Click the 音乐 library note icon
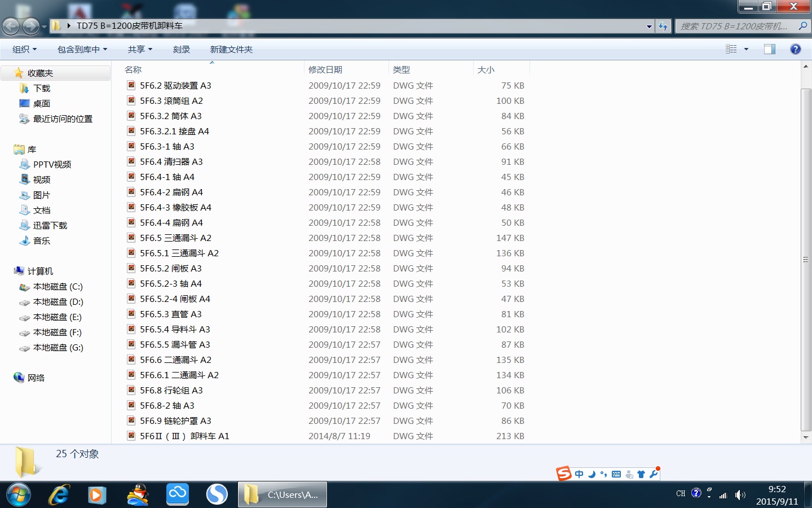Screen dimensions: 812x508 24,240
